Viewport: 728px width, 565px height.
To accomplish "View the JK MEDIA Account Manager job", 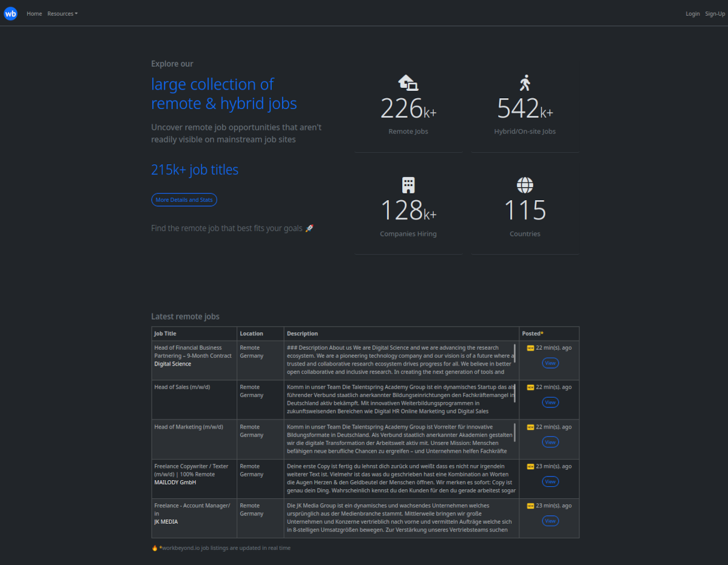I will tap(550, 520).
